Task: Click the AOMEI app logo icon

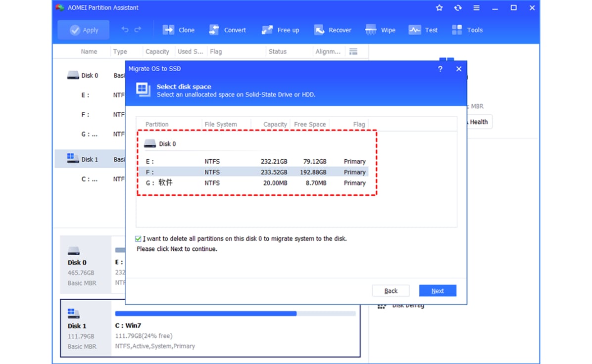Action: pyautogui.click(x=60, y=7)
